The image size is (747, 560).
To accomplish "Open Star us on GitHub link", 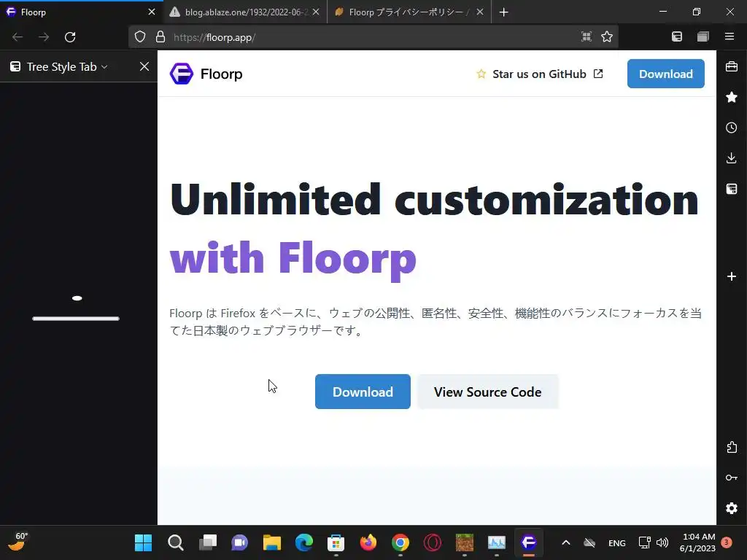I will click(x=540, y=74).
